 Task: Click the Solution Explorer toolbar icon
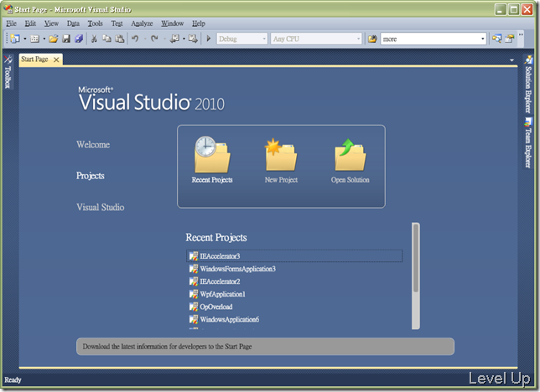point(496,39)
